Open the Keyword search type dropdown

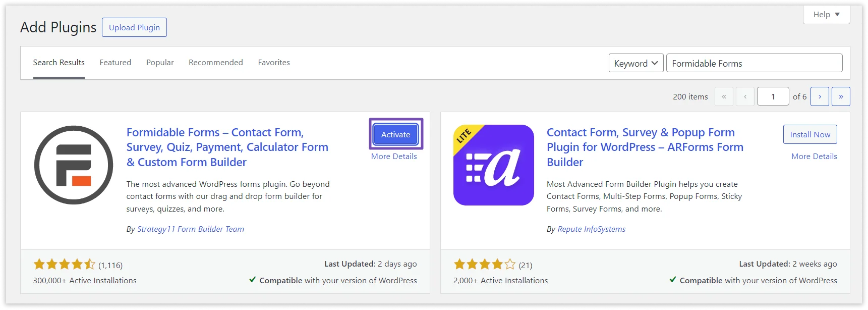coord(635,63)
